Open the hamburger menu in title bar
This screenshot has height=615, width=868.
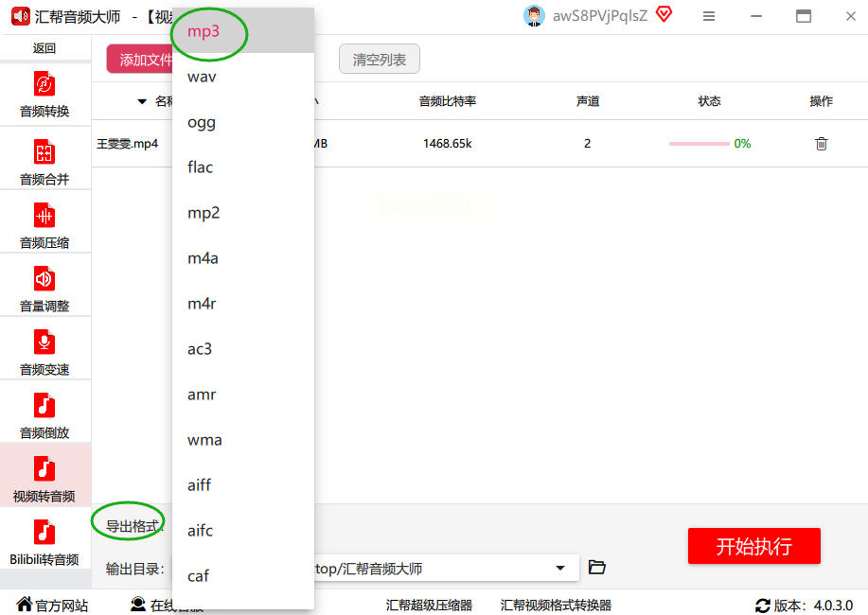709,17
